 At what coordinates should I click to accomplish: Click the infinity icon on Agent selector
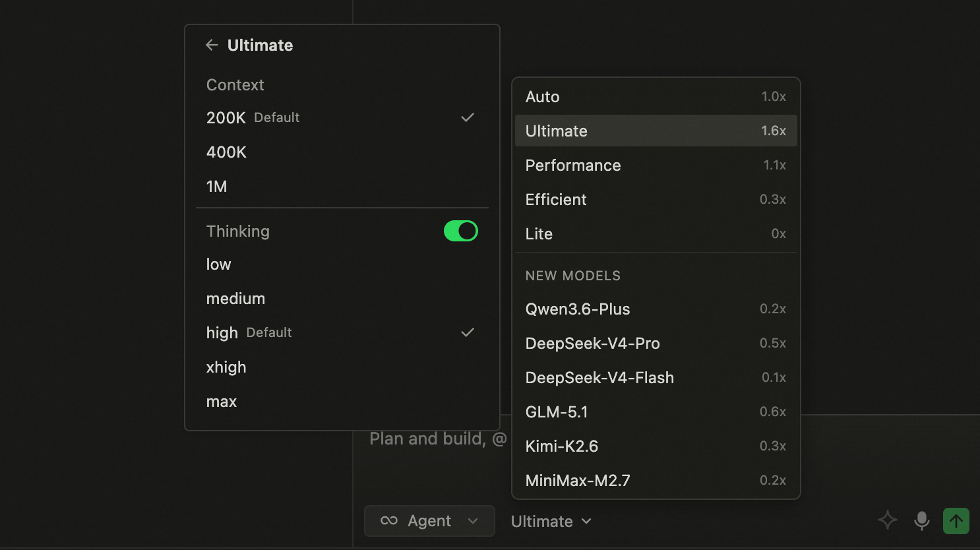point(389,521)
